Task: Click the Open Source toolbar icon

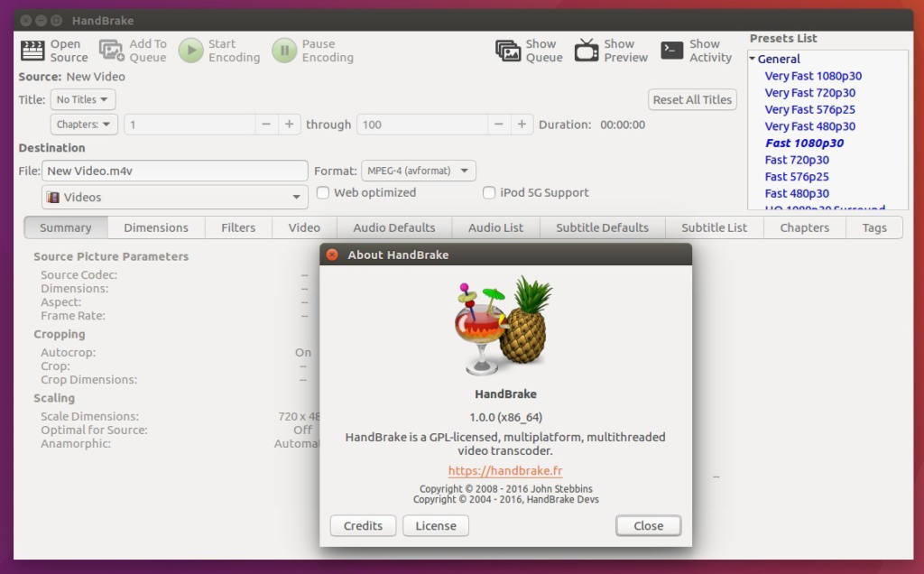Action: click(32, 51)
